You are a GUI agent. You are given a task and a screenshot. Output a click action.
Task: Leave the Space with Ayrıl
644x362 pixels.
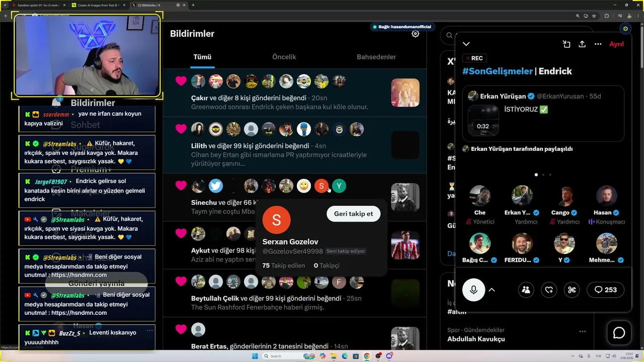tap(616, 44)
